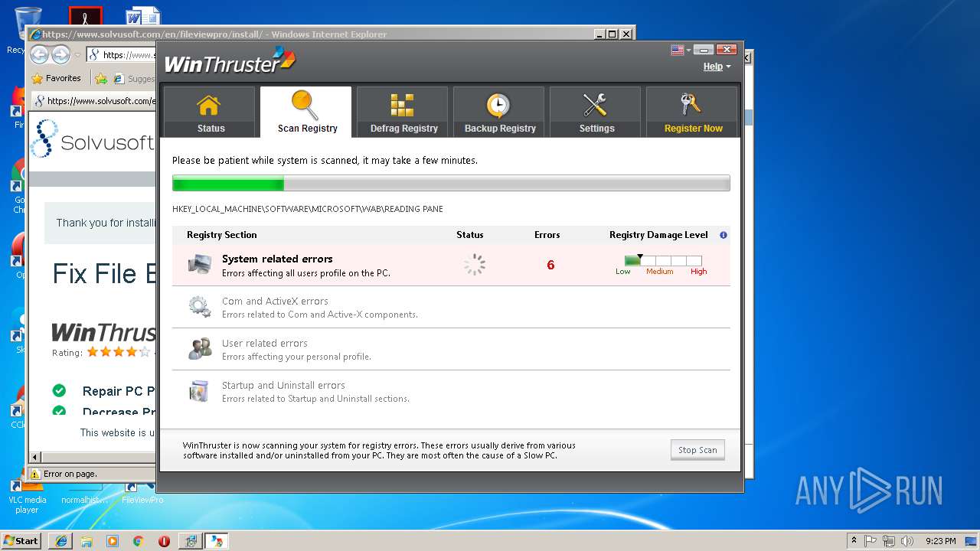Click the User related errors people icon
The image size is (980, 551).
coord(200,349)
